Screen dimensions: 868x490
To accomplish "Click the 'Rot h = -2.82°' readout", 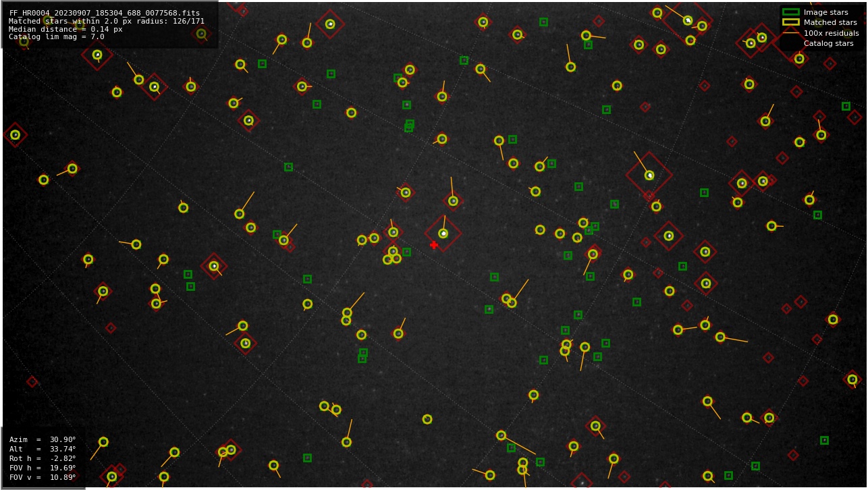I will coord(43,458).
